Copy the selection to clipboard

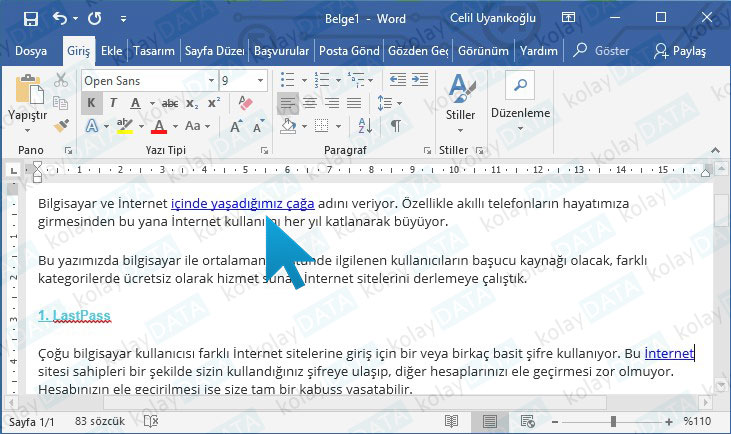[x=61, y=103]
